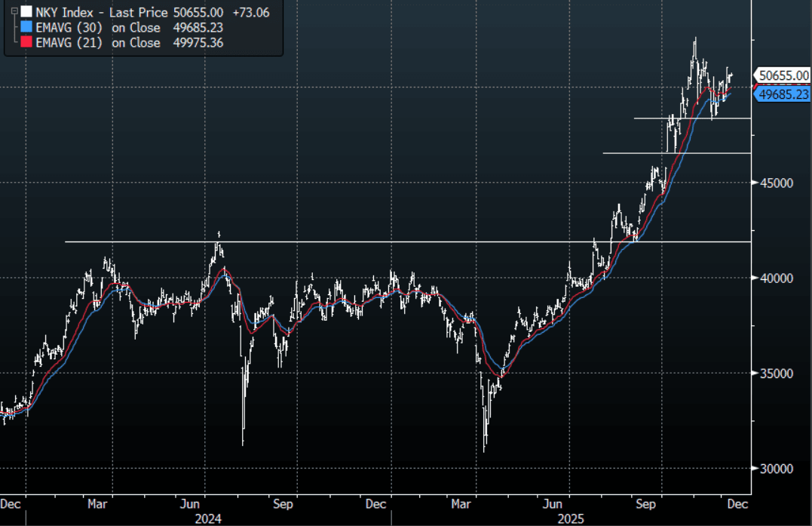Click the 45000 y-axis label
This screenshot has width=812, height=526.
777,183
